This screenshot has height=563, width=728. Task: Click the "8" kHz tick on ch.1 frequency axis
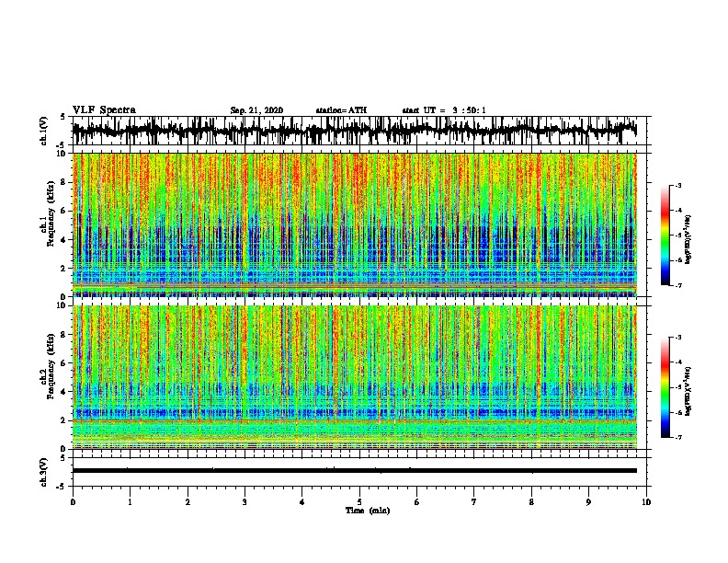tap(64, 182)
